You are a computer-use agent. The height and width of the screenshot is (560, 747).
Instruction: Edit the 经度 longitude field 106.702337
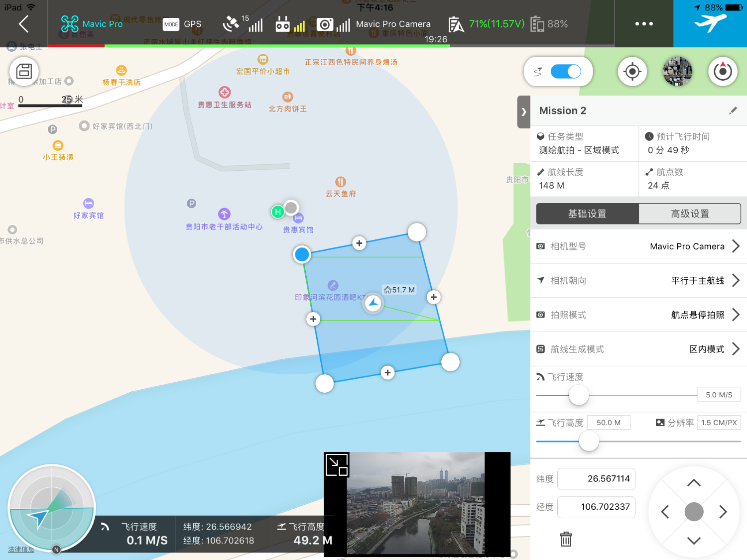click(x=596, y=507)
